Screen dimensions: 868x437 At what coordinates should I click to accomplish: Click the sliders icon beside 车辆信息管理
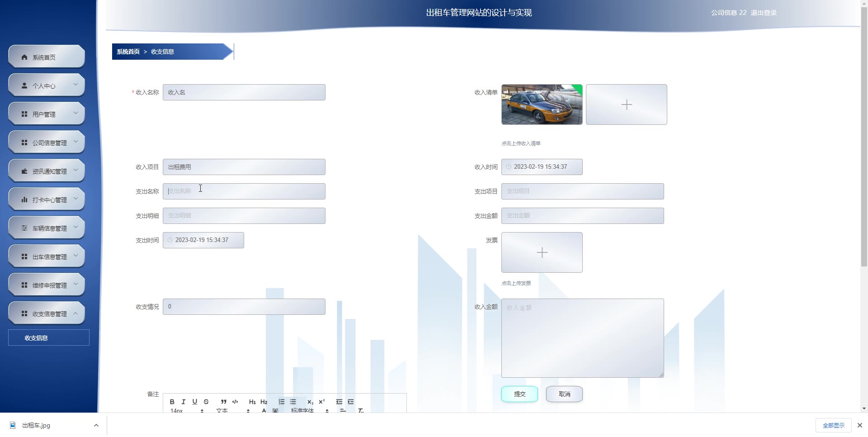[24, 228]
